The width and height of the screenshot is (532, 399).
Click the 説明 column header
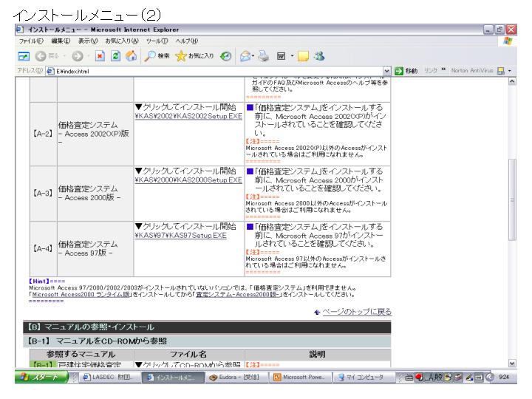(x=318, y=354)
